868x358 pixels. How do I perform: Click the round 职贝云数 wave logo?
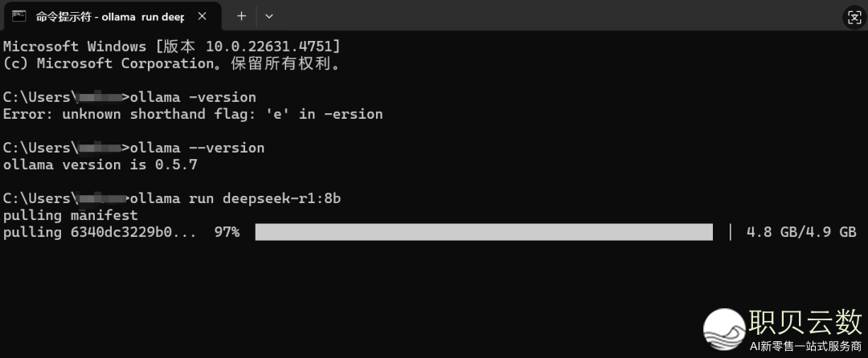click(x=725, y=329)
